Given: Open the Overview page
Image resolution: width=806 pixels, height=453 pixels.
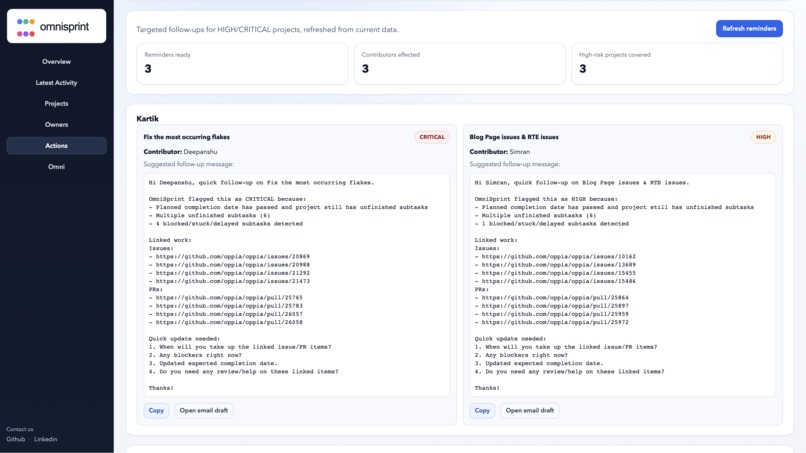Looking at the screenshot, I should (x=57, y=62).
